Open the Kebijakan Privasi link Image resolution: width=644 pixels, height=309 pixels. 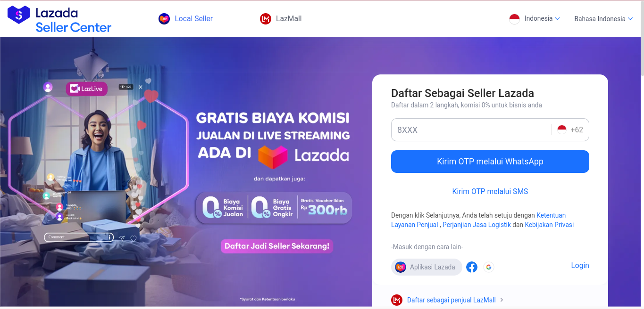point(549,225)
